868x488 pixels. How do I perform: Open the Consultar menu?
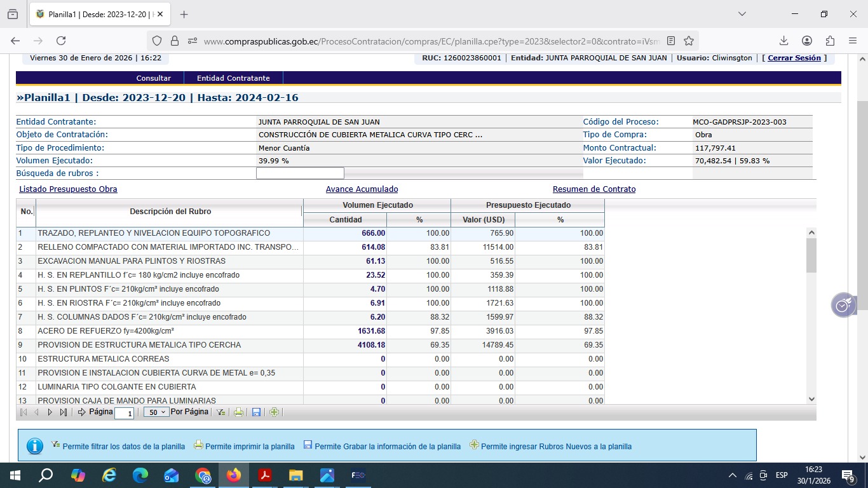click(x=153, y=78)
